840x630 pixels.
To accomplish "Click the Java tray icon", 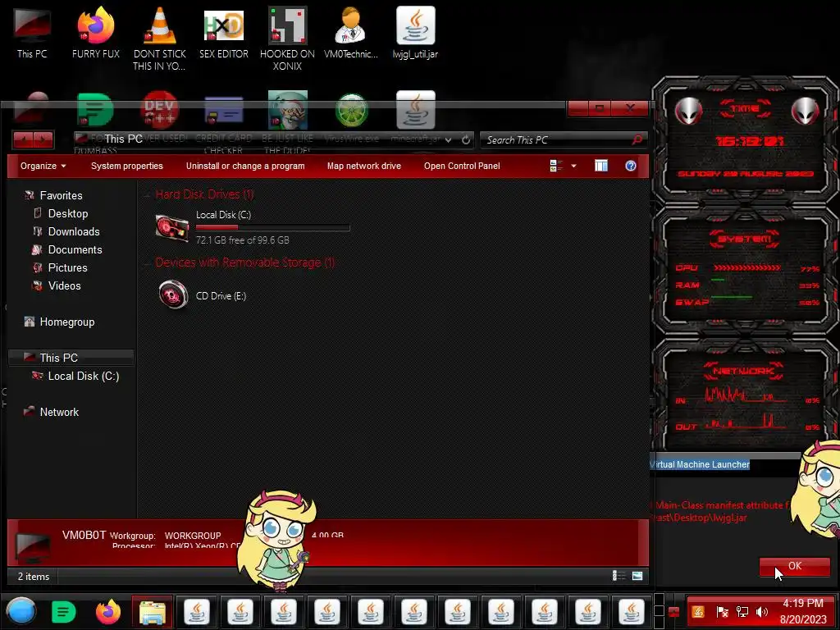I will click(x=698, y=612).
